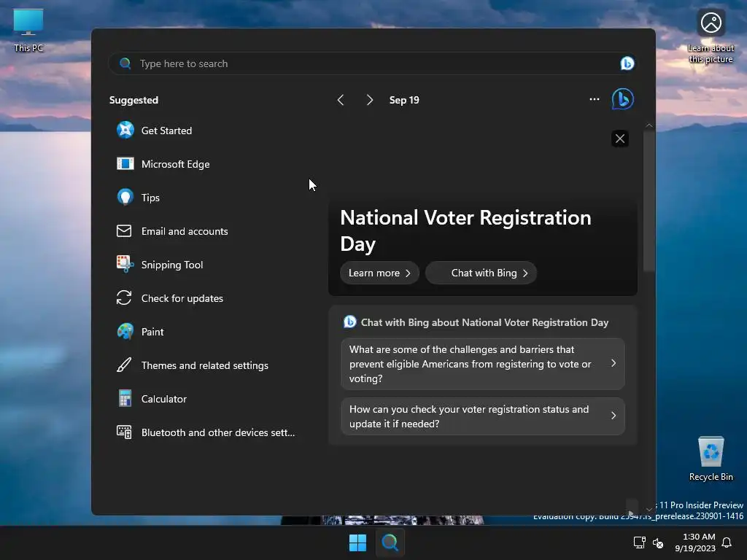Click Chat with Bing button

[x=481, y=273]
